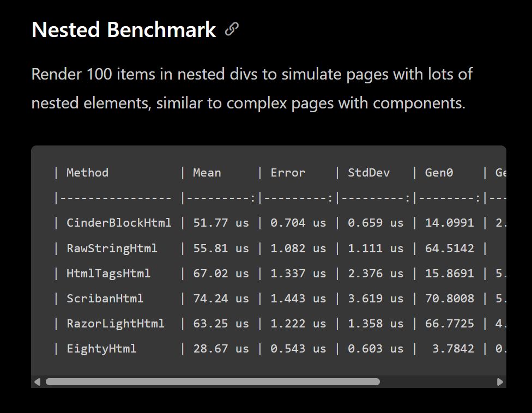The width and height of the screenshot is (532, 413).
Task: Click the 14.0991 Gen0 value
Action: tap(450, 223)
